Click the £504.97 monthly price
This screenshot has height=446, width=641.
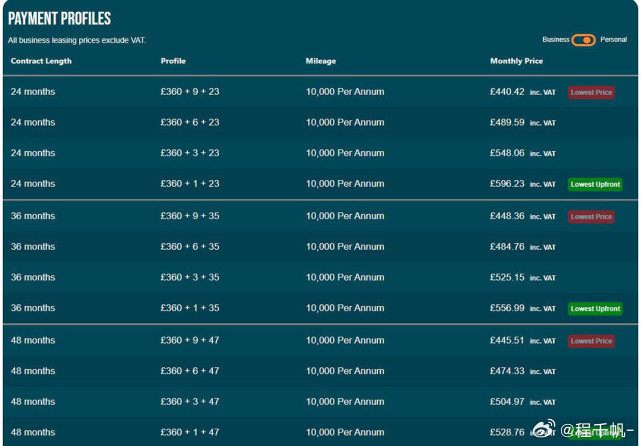(x=507, y=401)
